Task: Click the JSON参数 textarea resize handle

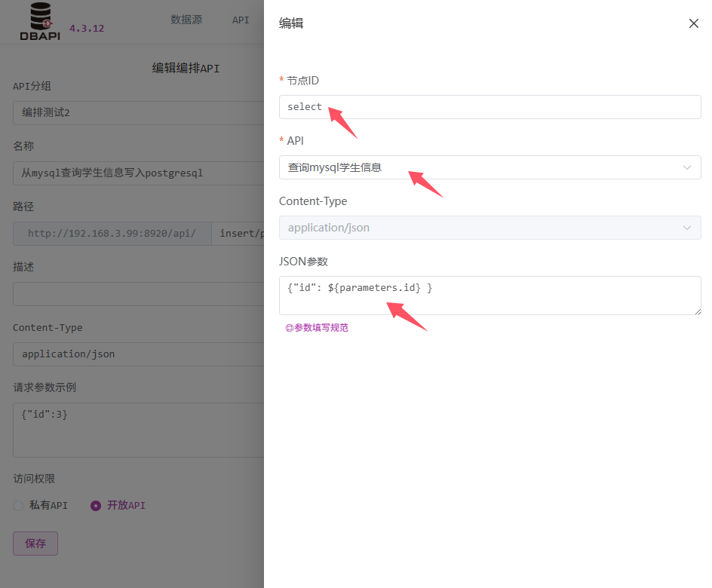Action: coord(697,311)
